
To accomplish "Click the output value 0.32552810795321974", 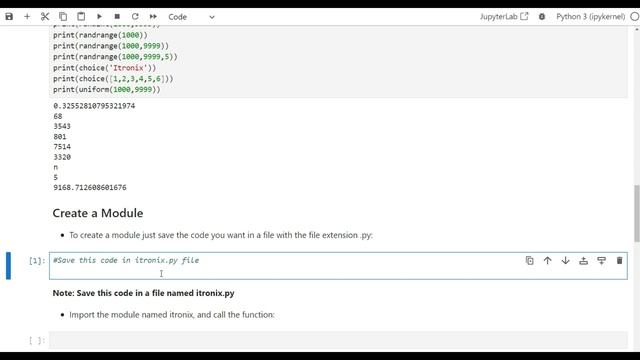I will [x=94, y=106].
